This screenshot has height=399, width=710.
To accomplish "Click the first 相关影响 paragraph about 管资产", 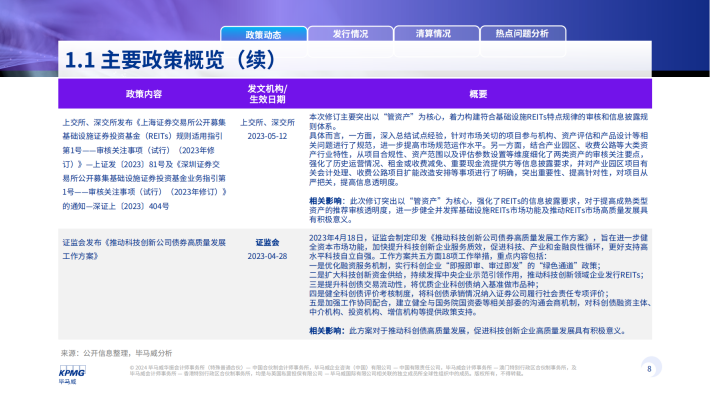I will 478,210.
